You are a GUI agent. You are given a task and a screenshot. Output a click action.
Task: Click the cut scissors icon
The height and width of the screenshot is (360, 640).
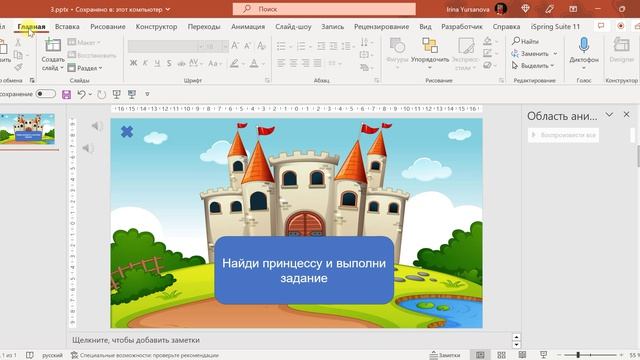pyautogui.click(x=18, y=42)
